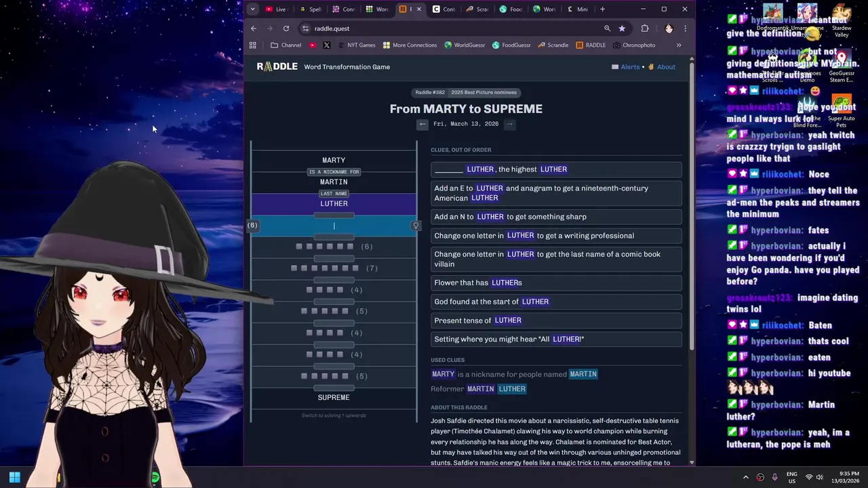Open the WorldGuessr bookmark

[x=465, y=45]
